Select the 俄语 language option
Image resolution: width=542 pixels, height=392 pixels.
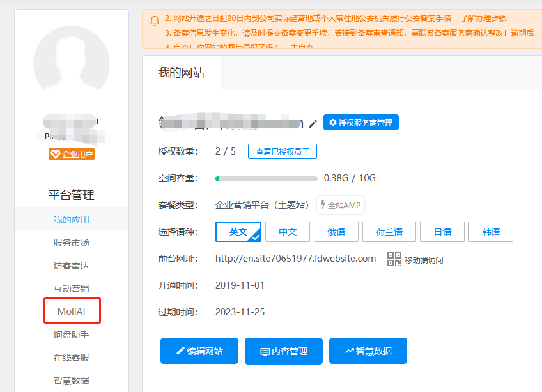coord(336,232)
